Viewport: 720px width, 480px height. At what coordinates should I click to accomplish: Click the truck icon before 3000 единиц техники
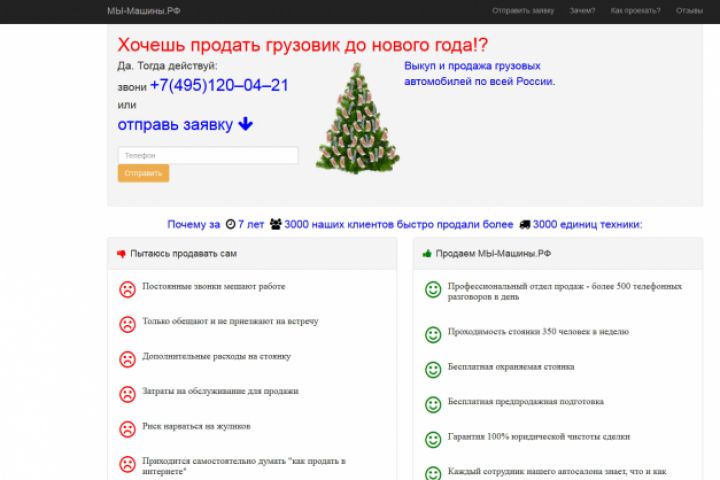525,224
